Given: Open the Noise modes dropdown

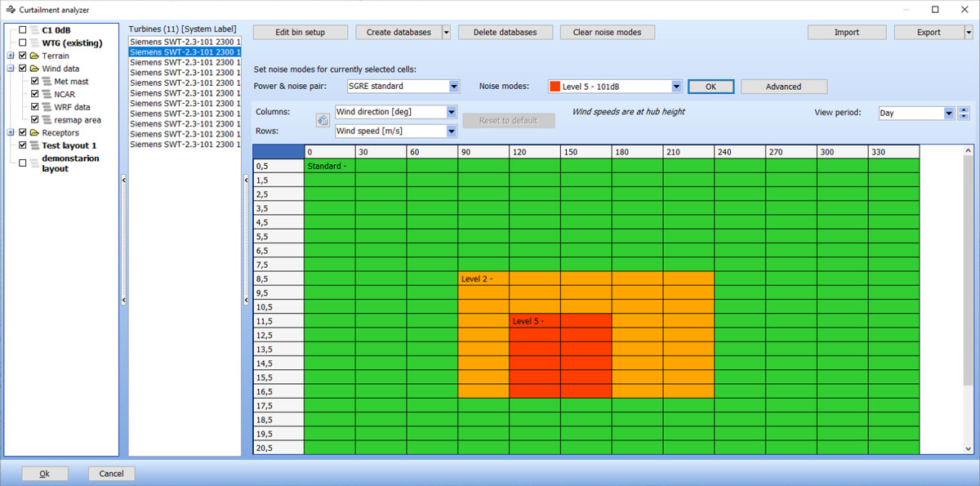Looking at the screenshot, I should click(676, 87).
